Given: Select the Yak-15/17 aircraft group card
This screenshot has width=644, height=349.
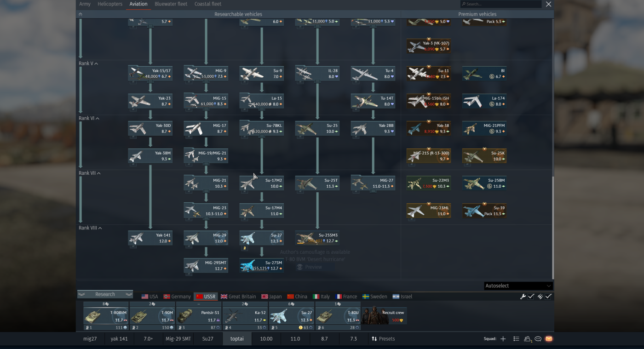Looking at the screenshot, I should [150, 74].
